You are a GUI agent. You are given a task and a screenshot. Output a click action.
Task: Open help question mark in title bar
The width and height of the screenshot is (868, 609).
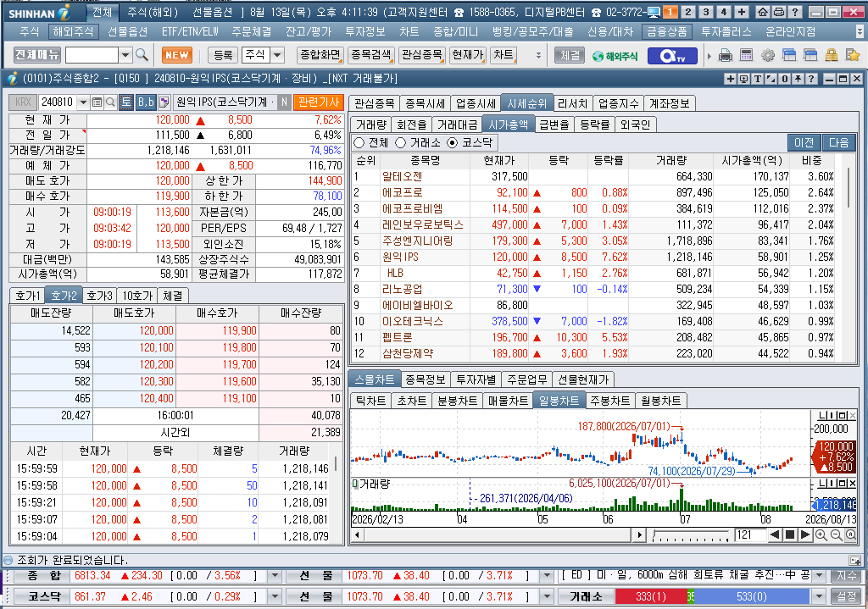coord(795,12)
